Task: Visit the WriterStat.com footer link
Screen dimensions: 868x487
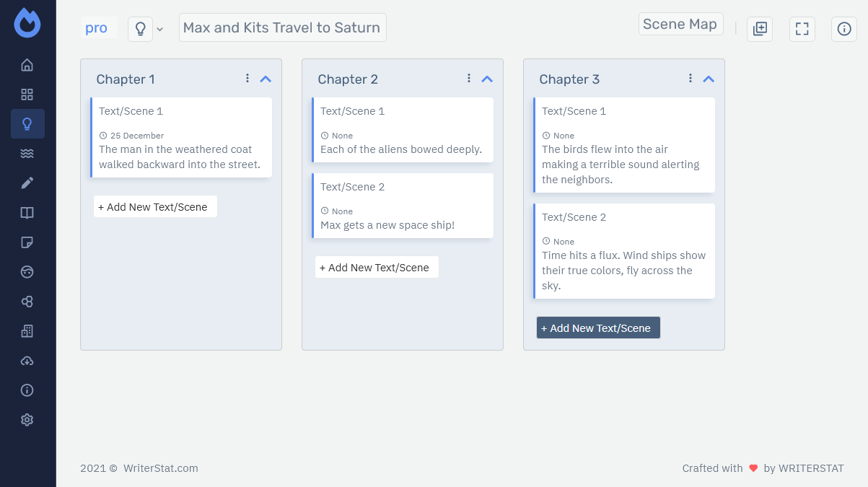Action: pos(161,468)
